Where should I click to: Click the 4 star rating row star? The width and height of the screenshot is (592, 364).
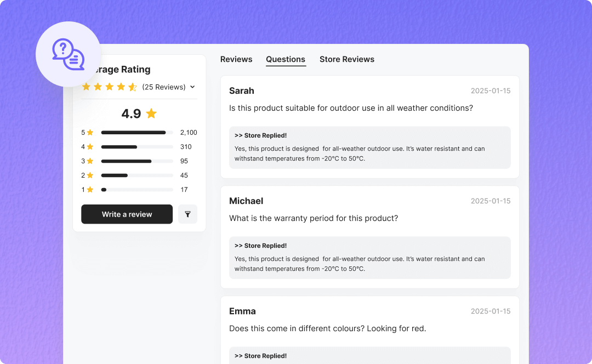pyautogui.click(x=90, y=147)
